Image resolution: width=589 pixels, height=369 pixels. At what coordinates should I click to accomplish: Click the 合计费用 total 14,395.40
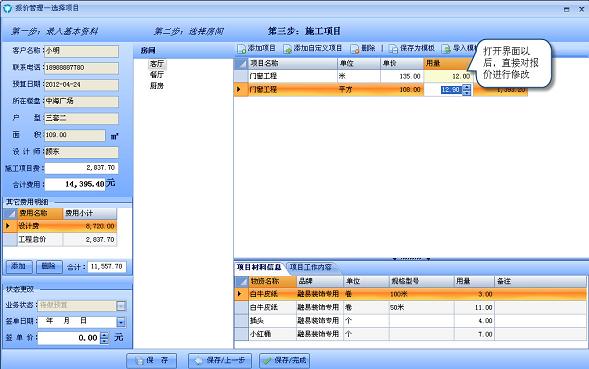[75, 184]
